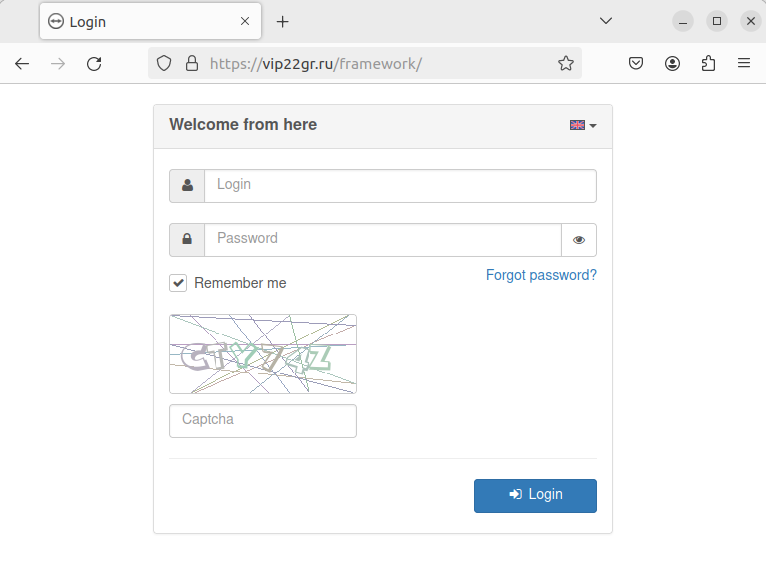The image size is (766, 586).
Task: Select the Login browser tab
Action: (140, 21)
